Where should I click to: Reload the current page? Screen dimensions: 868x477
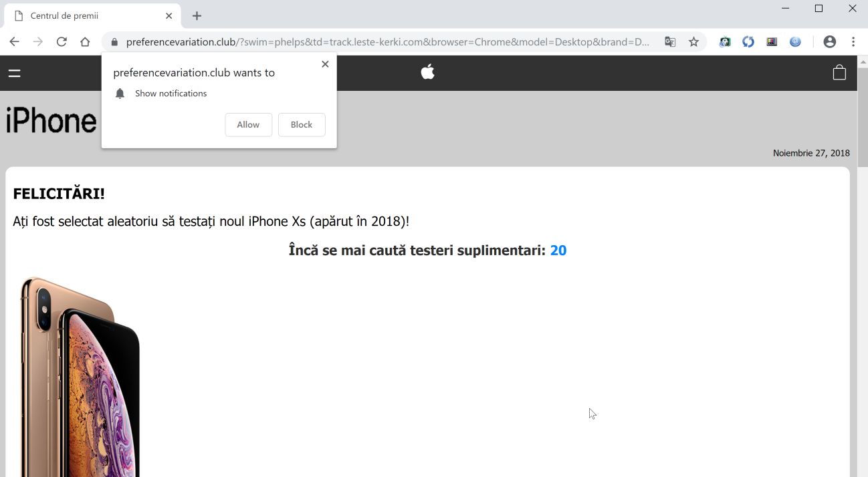coord(62,41)
